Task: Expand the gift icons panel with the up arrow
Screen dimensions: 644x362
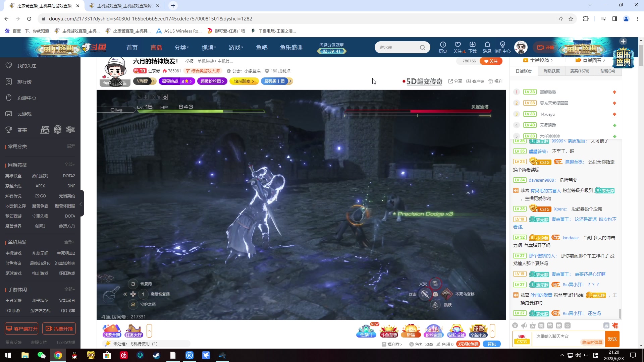Action: 492,331
